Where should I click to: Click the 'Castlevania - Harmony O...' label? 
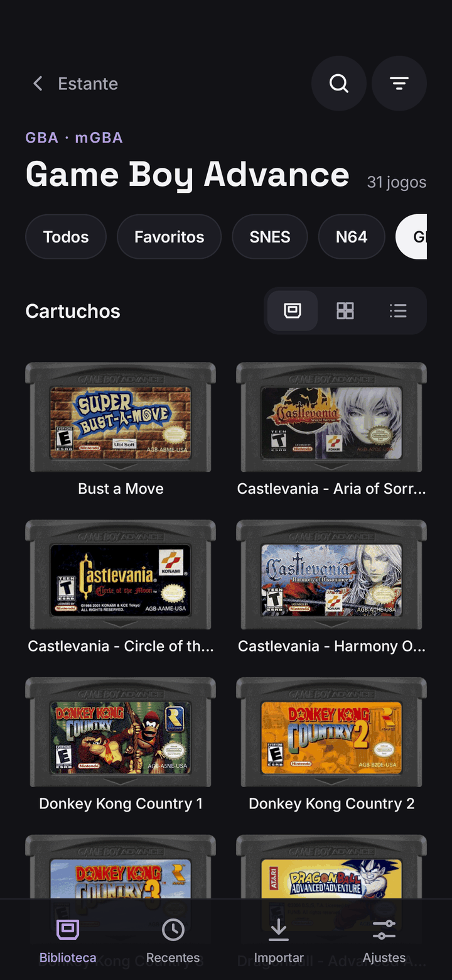331,646
